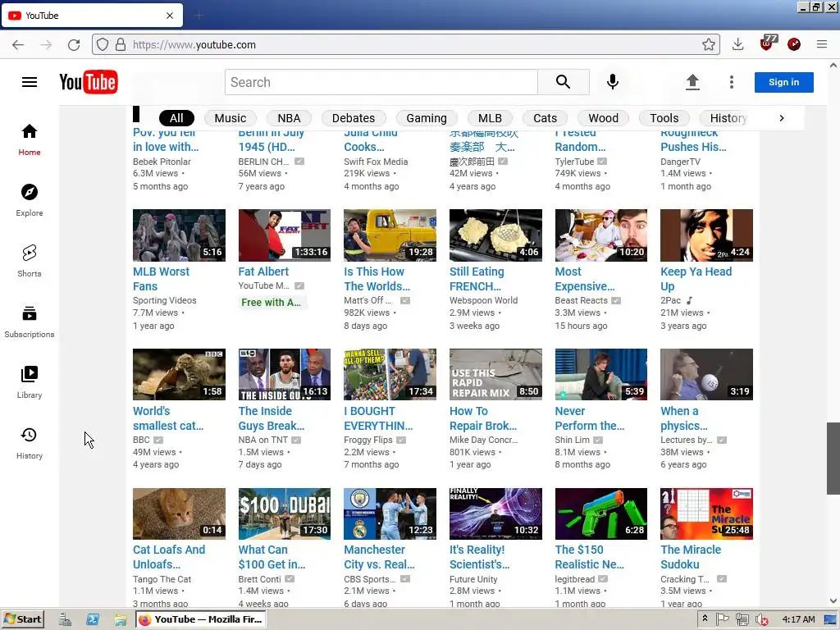Play The Inside Guys thumbnail
Image resolution: width=840 pixels, height=630 pixels.
coord(285,374)
